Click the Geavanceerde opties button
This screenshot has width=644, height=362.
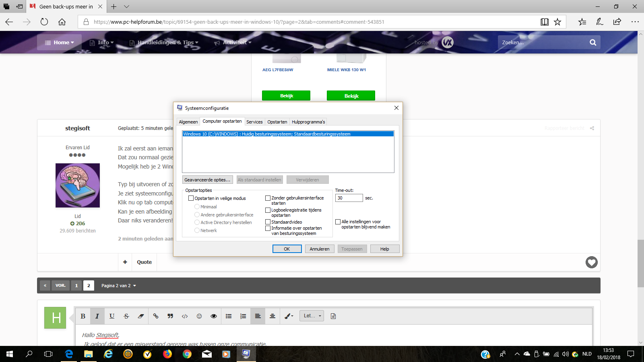coord(208,180)
